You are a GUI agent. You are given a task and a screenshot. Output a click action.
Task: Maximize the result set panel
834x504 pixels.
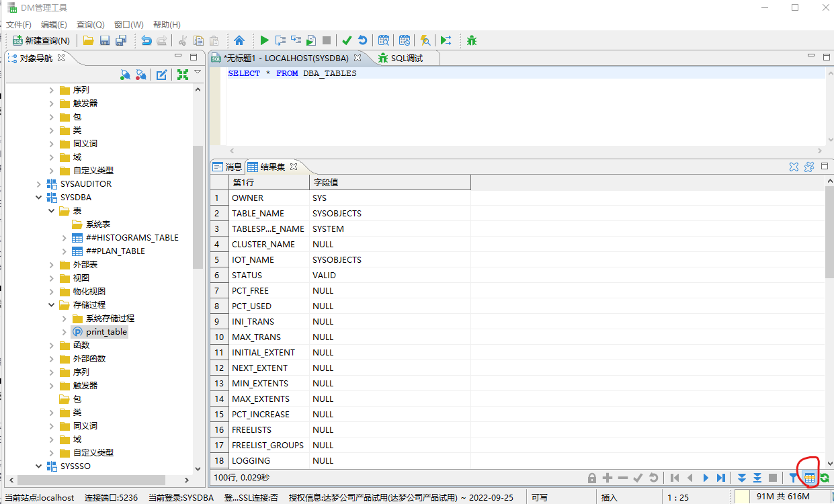point(825,166)
